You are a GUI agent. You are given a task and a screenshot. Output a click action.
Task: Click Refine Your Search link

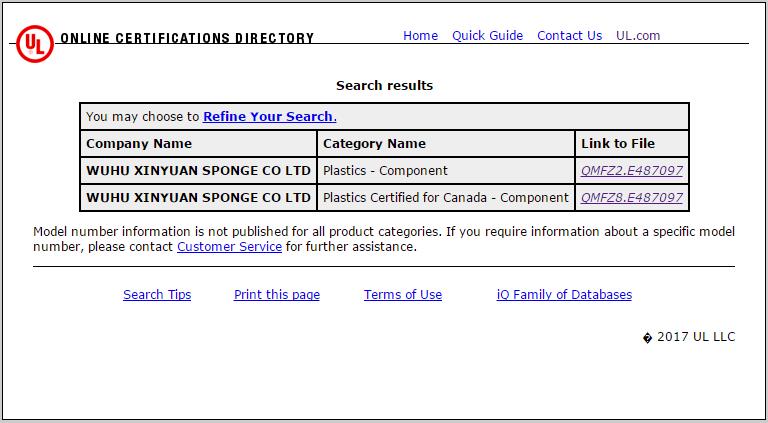(269, 117)
